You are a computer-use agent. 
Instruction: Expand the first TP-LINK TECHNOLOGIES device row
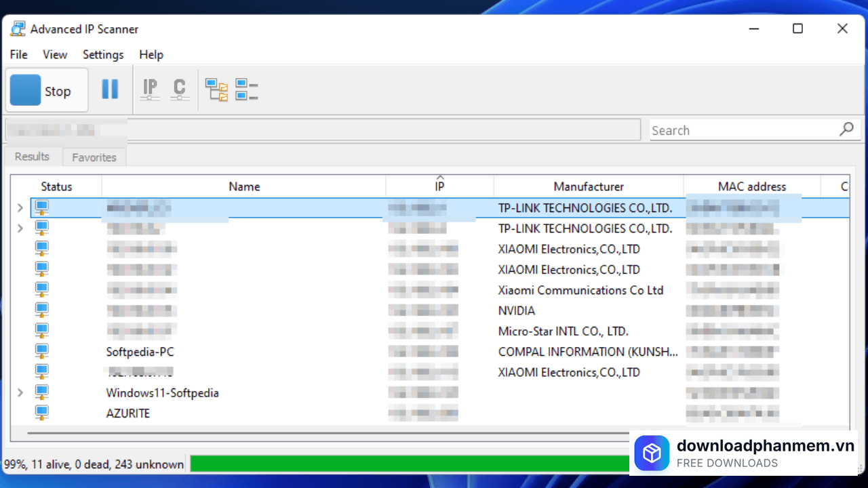[20, 208]
